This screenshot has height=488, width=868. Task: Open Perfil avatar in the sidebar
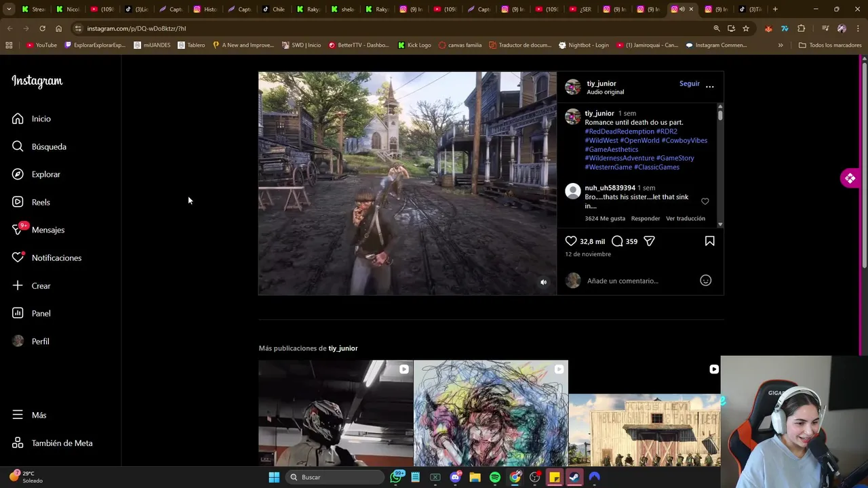[18, 341]
